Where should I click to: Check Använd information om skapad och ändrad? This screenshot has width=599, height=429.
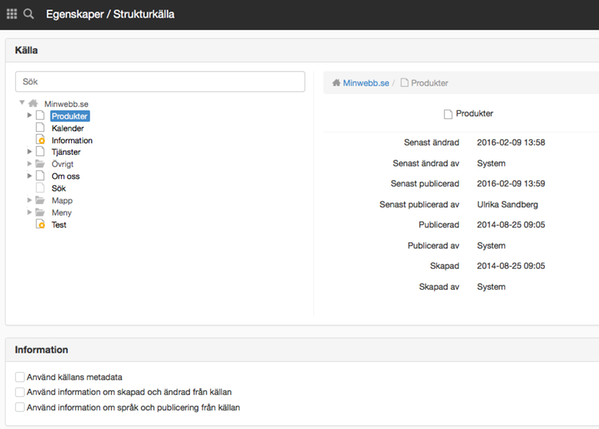point(20,392)
